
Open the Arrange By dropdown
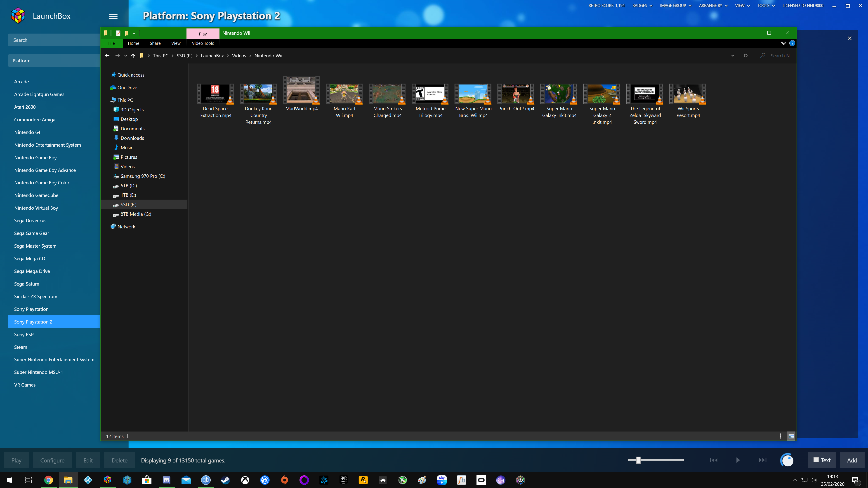(713, 5)
